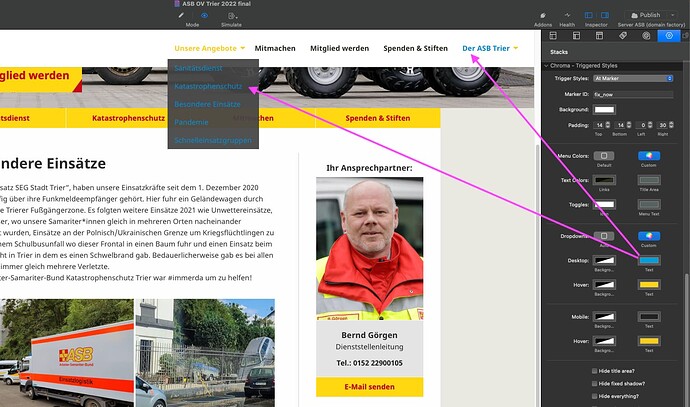Click the Mitmachen menu item
This screenshot has height=407, width=690.
275,48
